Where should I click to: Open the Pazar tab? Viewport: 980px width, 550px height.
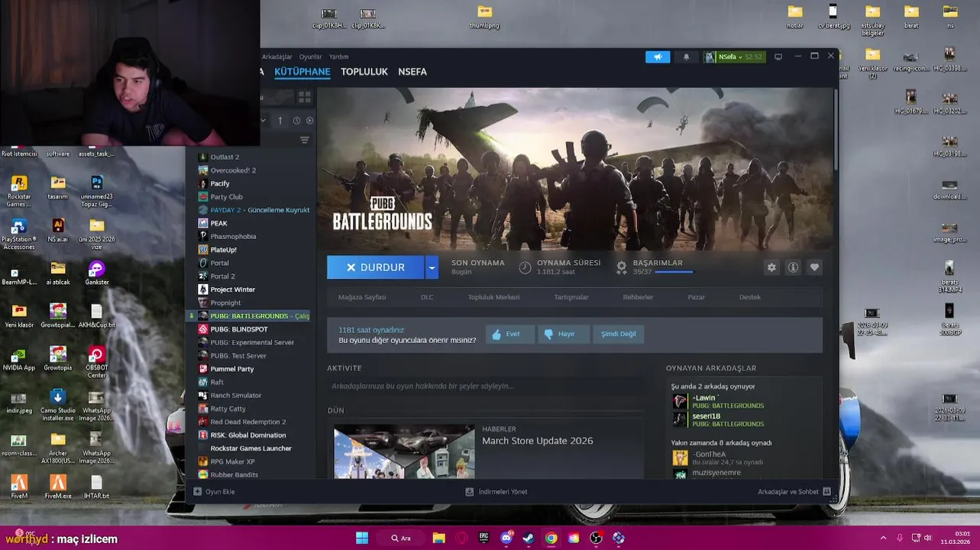[x=696, y=297]
